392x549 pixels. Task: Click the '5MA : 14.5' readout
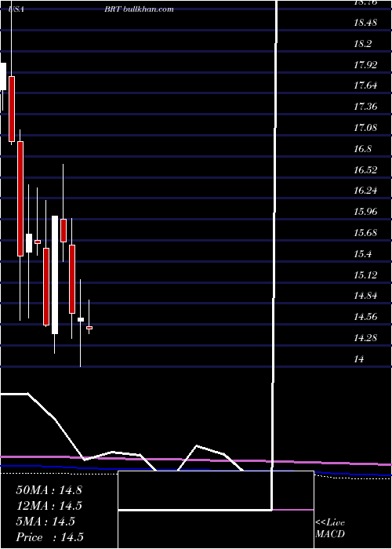pos(45,522)
